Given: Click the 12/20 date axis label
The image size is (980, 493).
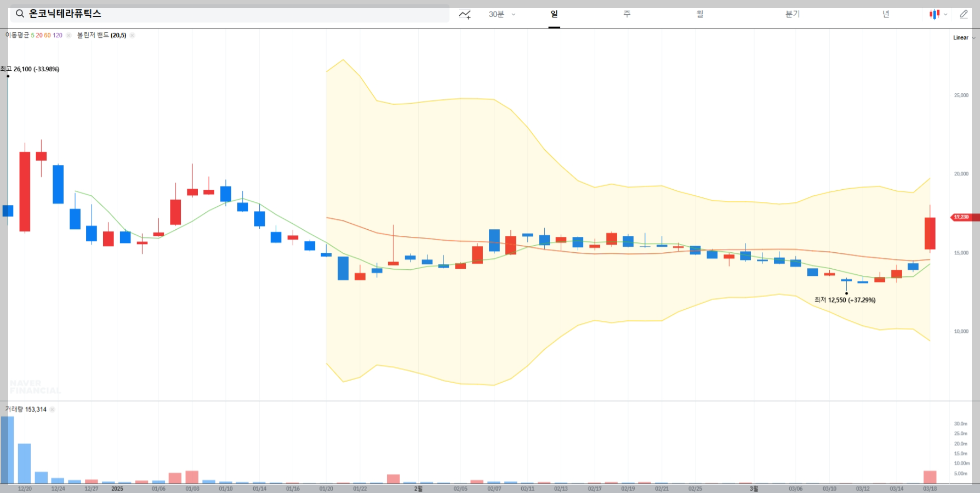Looking at the screenshot, I should [25, 489].
